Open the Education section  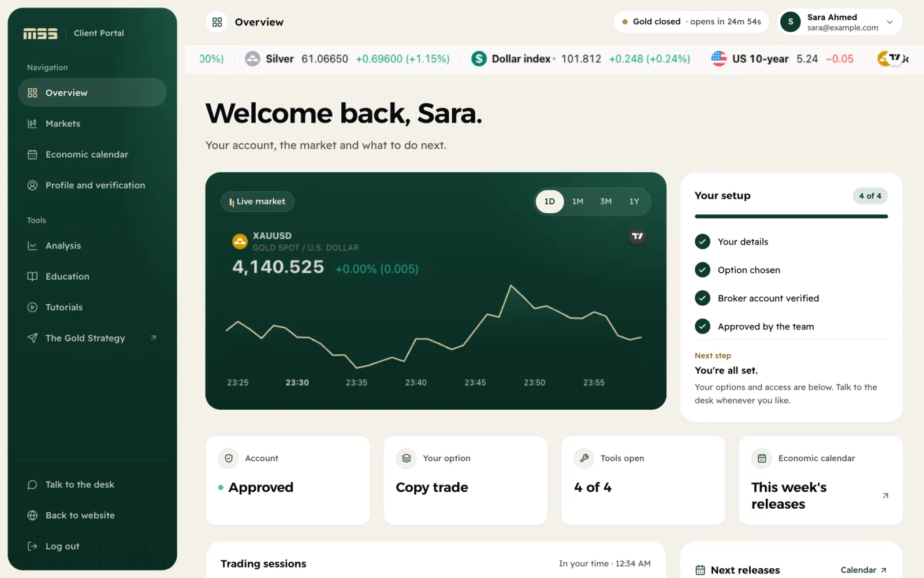pos(92,276)
